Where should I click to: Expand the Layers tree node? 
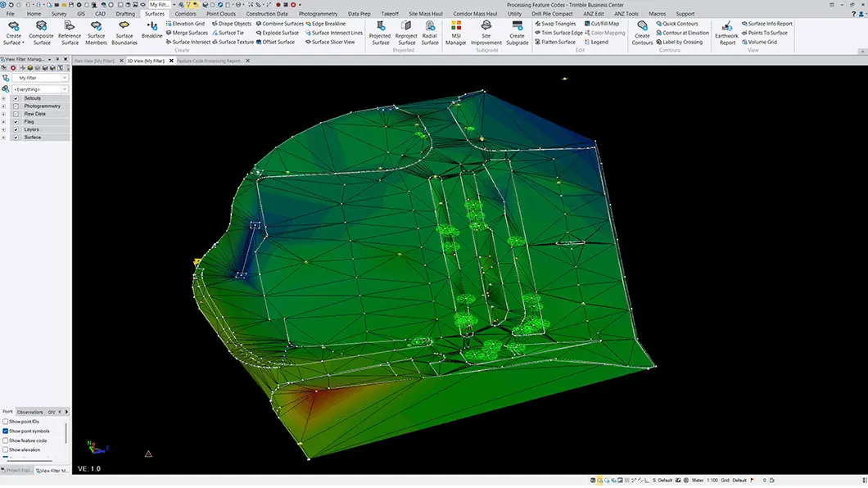click(x=3, y=129)
